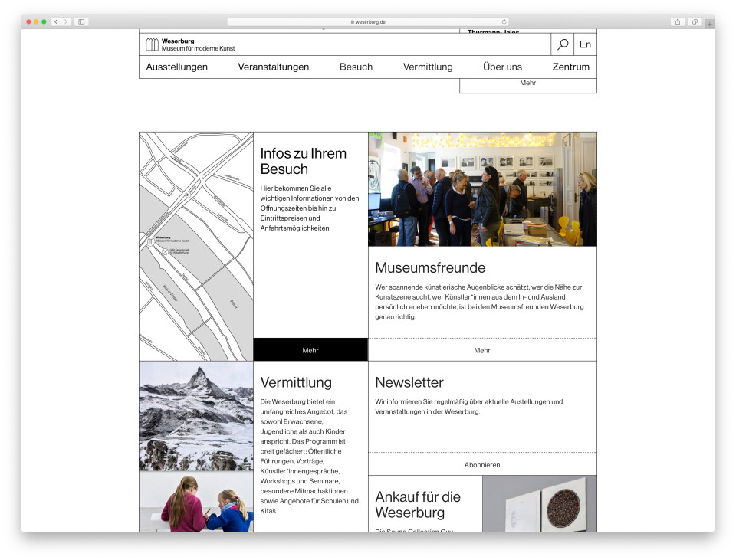736x560 pixels.
Task: Click Mehr below the Museumsfreunde section
Action: (482, 349)
